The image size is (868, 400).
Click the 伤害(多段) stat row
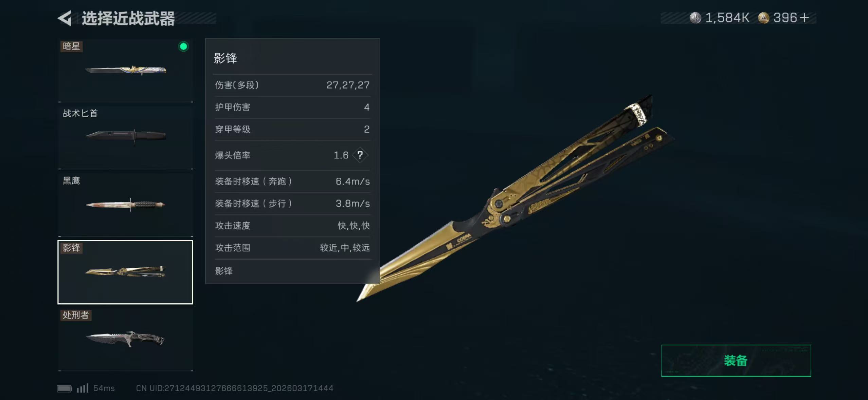(x=292, y=85)
